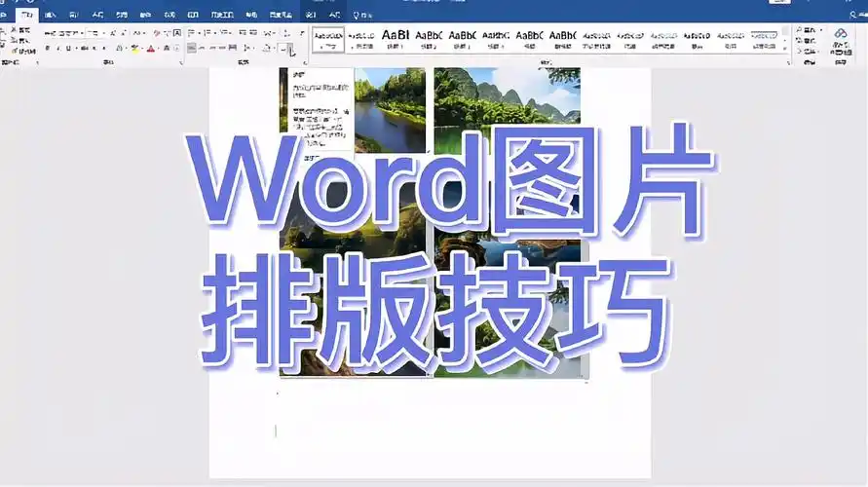Open the Paragraph dialog launcher
Image resolution: width=868 pixels, height=487 pixels.
click(x=304, y=62)
